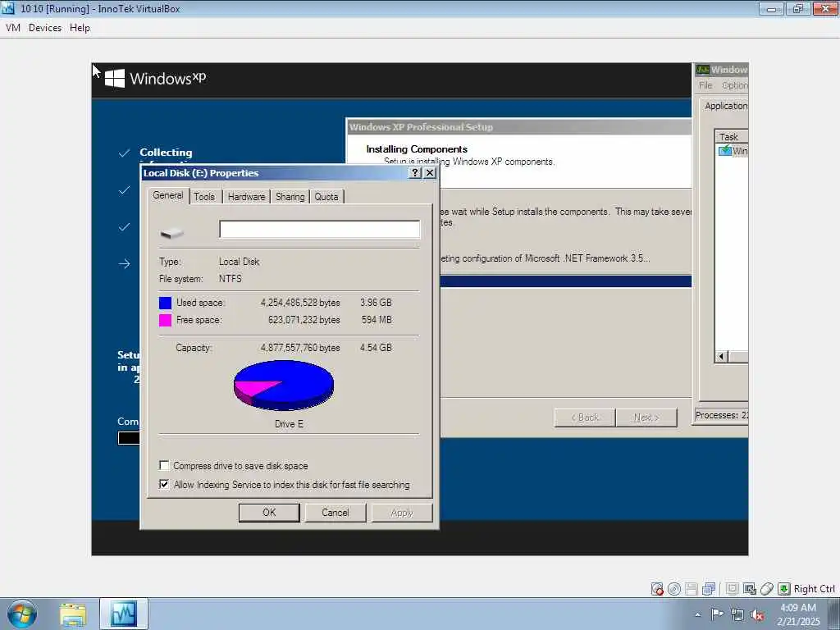Restore down the VirtualBox window
This screenshot has height=630, width=840.
coord(798,8)
